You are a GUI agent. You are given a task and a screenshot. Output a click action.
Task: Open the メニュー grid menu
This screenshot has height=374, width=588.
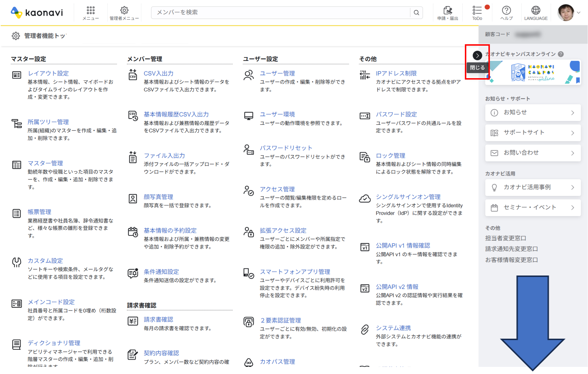tap(91, 12)
